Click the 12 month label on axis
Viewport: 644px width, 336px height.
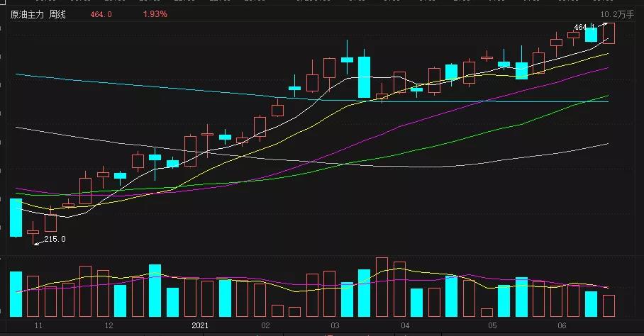click(x=109, y=325)
